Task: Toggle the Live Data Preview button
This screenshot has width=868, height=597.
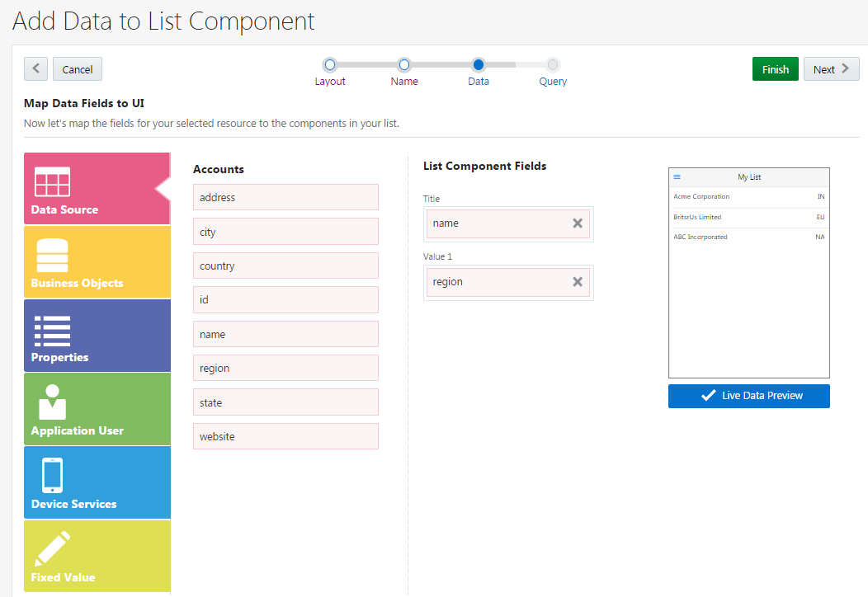Action: (748, 396)
